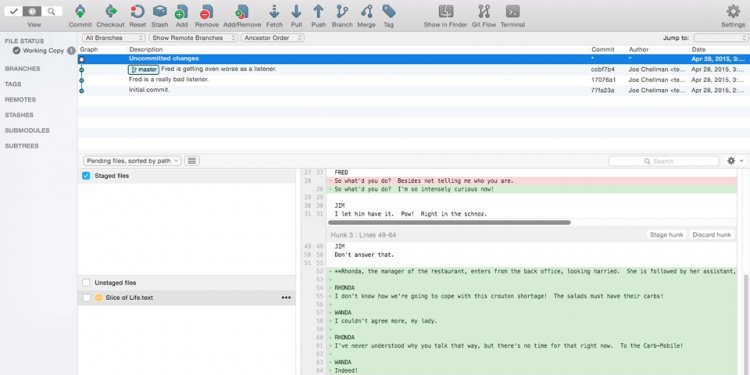Click the Reset toolbar icon

[x=137, y=11]
